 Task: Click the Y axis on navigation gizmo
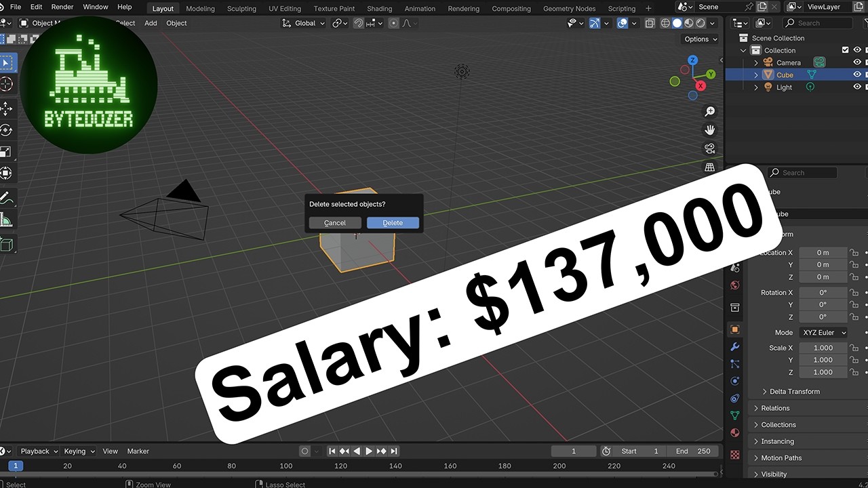tap(711, 74)
